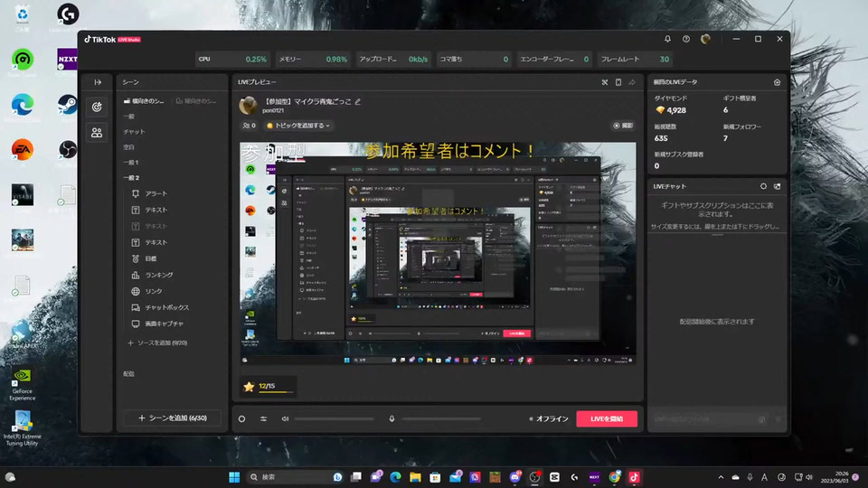Image resolution: width=868 pixels, height=488 pixels.
Task: Open TikTok LIVE Studio taskbar icon
Action: [635, 477]
